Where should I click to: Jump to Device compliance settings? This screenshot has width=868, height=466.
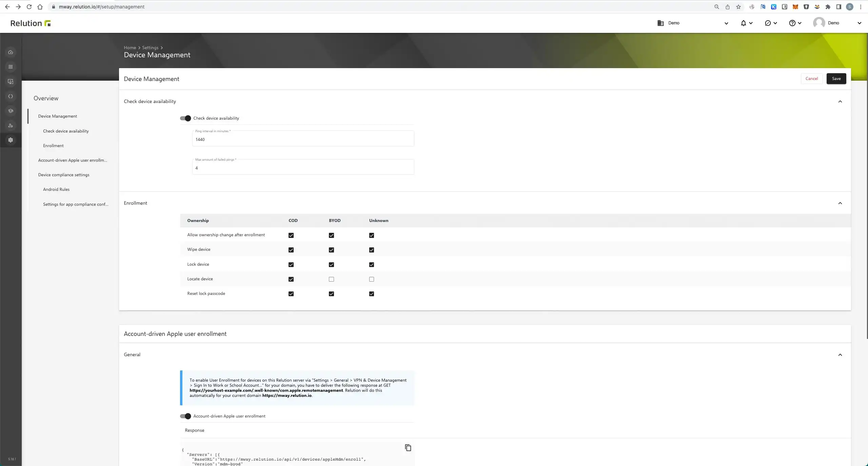pyautogui.click(x=64, y=175)
